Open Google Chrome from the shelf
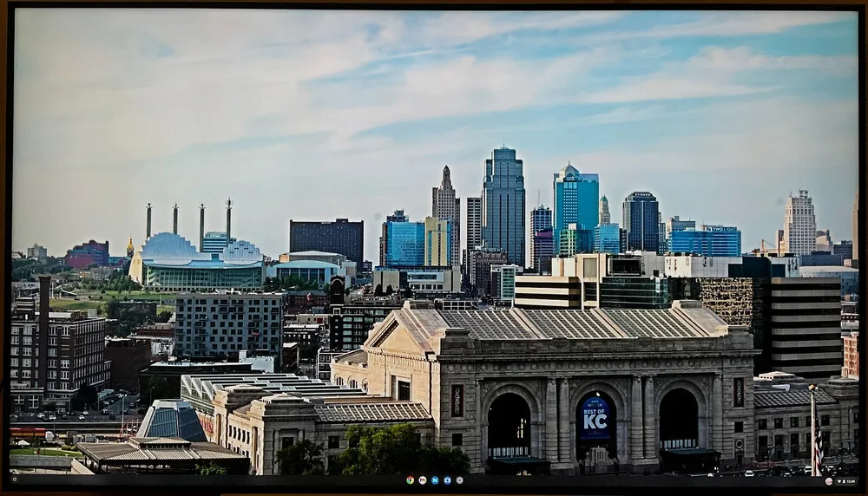Viewport: 868px width, 496px height. pyautogui.click(x=411, y=480)
